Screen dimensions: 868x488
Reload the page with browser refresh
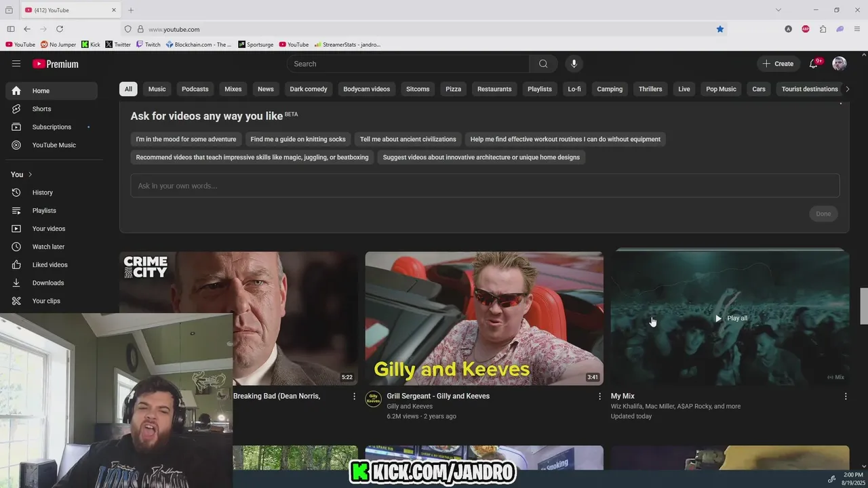coord(60,29)
